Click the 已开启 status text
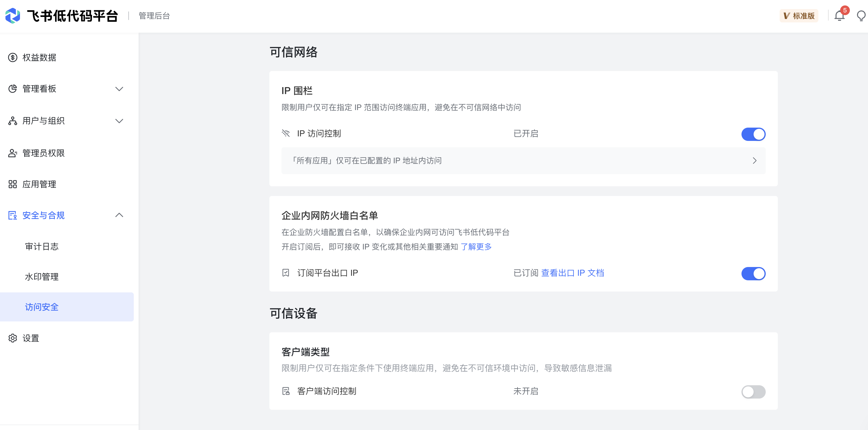Image resolution: width=868 pixels, height=430 pixels. (x=525, y=133)
